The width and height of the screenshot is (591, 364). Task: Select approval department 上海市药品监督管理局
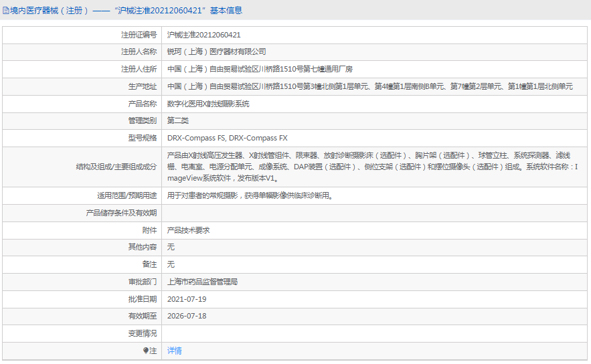[x=202, y=282]
